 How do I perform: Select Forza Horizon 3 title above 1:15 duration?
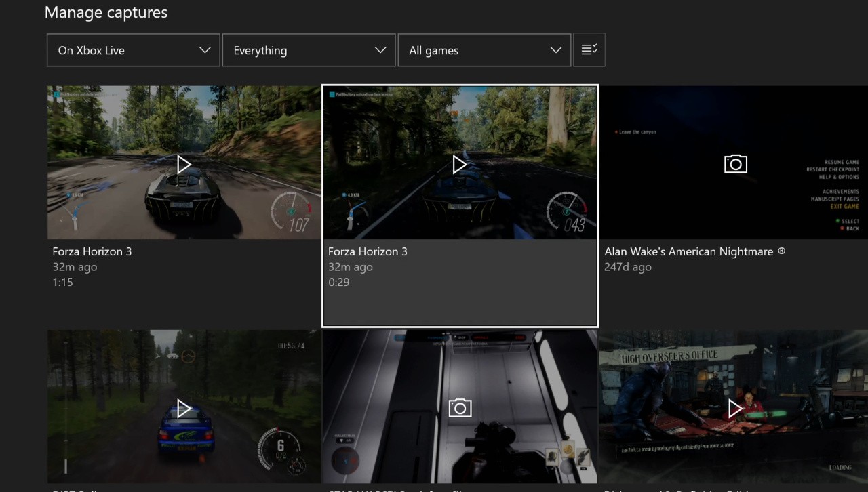click(x=92, y=251)
